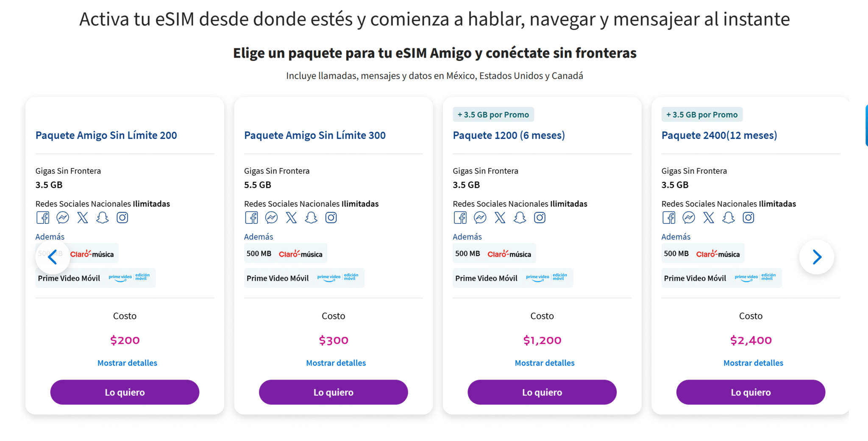Go back using left carousel arrow
868x441 pixels.
[x=53, y=257]
